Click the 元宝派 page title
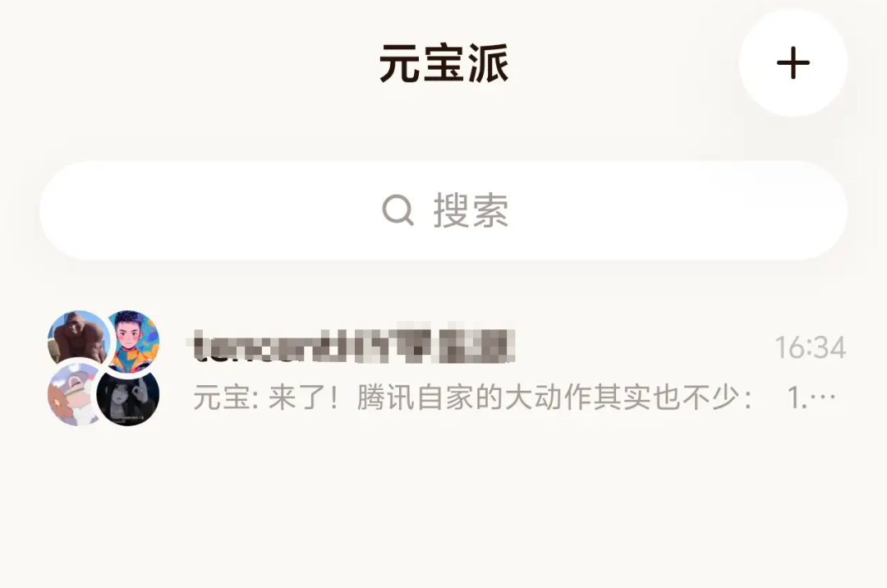 pos(443,63)
